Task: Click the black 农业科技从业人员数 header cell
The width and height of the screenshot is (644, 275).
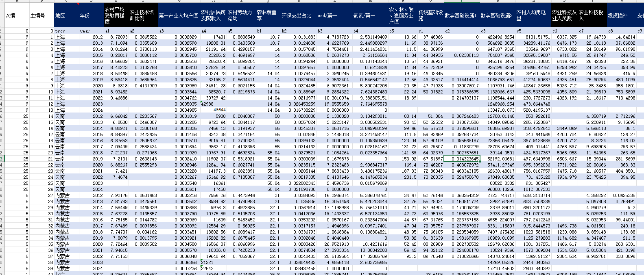Action: coord(565,15)
